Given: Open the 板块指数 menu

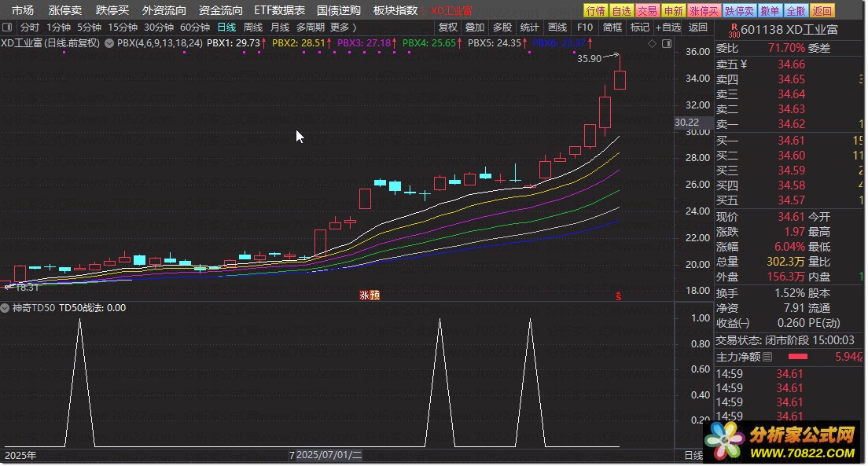Looking at the screenshot, I should coord(395,10).
